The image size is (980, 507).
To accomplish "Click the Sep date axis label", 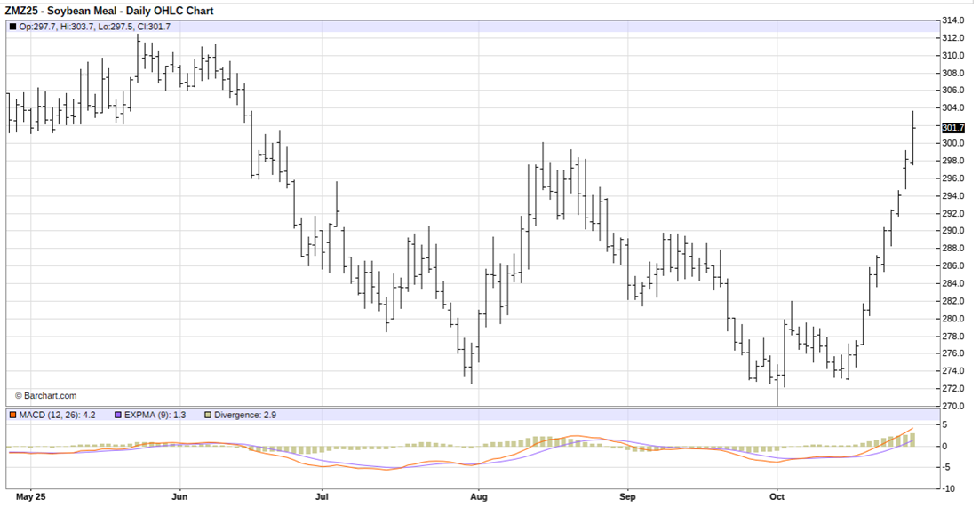I will pyautogui.click(x=627, y=497).
